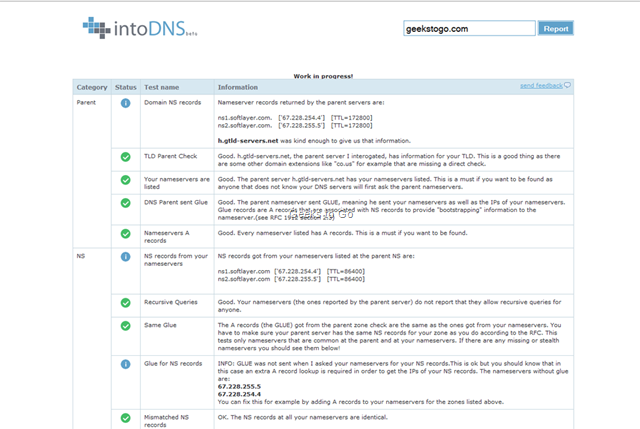Click the feedback speech bubble icon
640x429 pixels.
[x=567, y=85]
